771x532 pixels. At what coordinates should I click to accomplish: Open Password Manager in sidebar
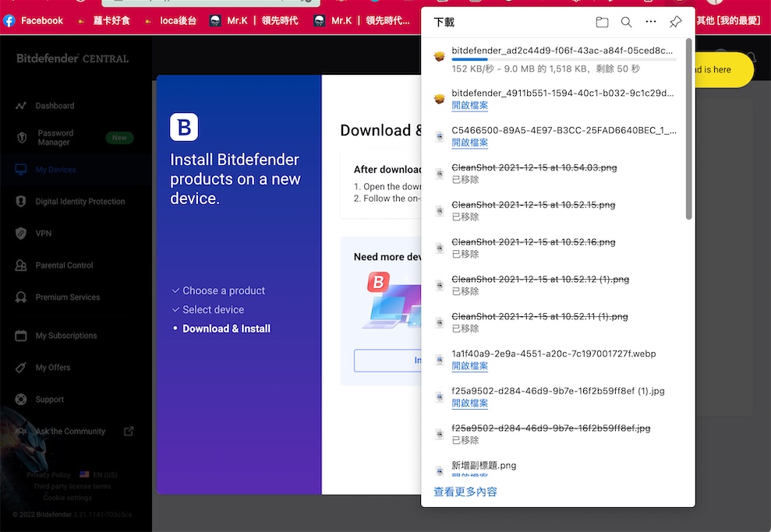pyautogui.click(x=55, y=138)
